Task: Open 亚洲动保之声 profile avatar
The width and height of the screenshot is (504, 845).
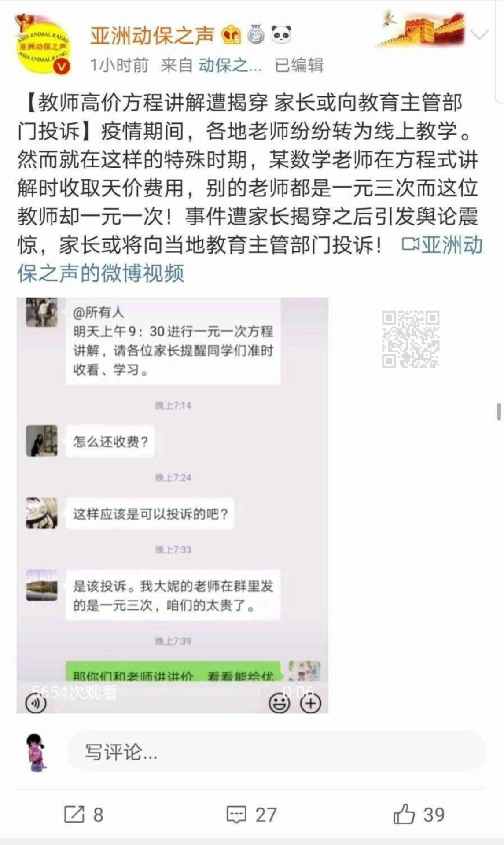Action: (x=43, y=44)
